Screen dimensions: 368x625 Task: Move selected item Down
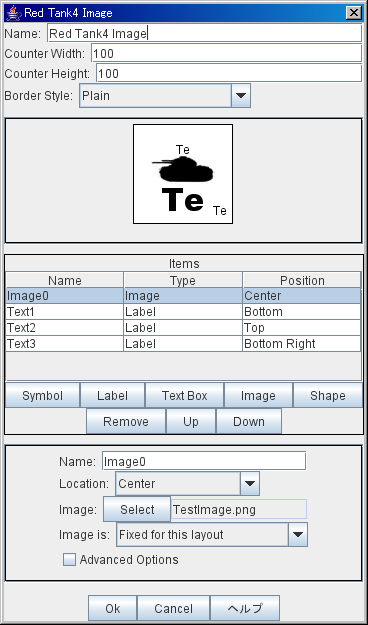249,421
